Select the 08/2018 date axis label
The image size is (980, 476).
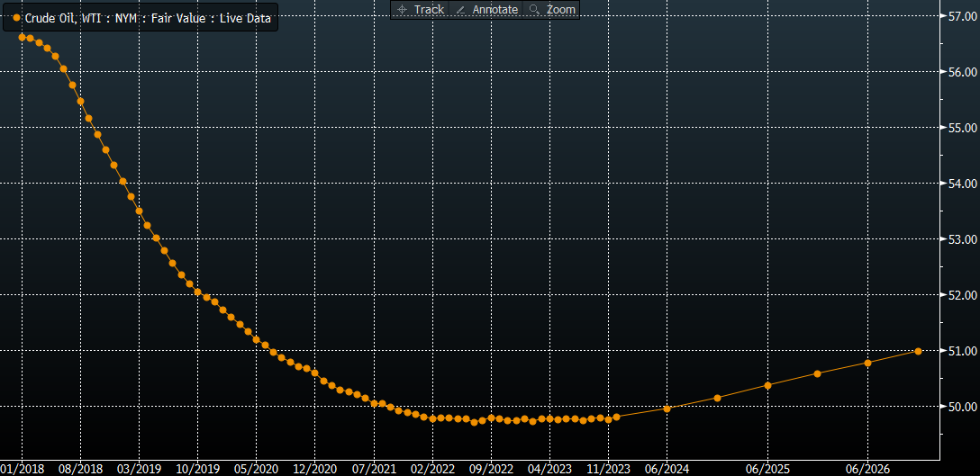(x=80, y=468)
